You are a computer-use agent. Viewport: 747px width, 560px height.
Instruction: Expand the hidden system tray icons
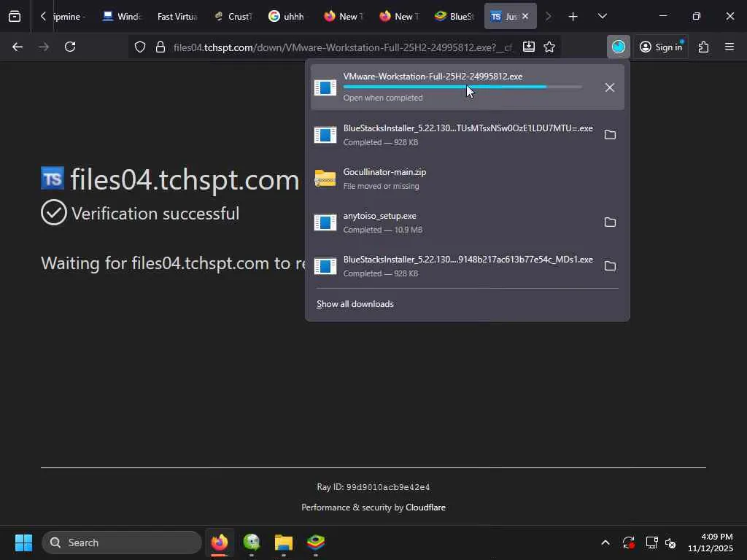[x=605, y=542]
